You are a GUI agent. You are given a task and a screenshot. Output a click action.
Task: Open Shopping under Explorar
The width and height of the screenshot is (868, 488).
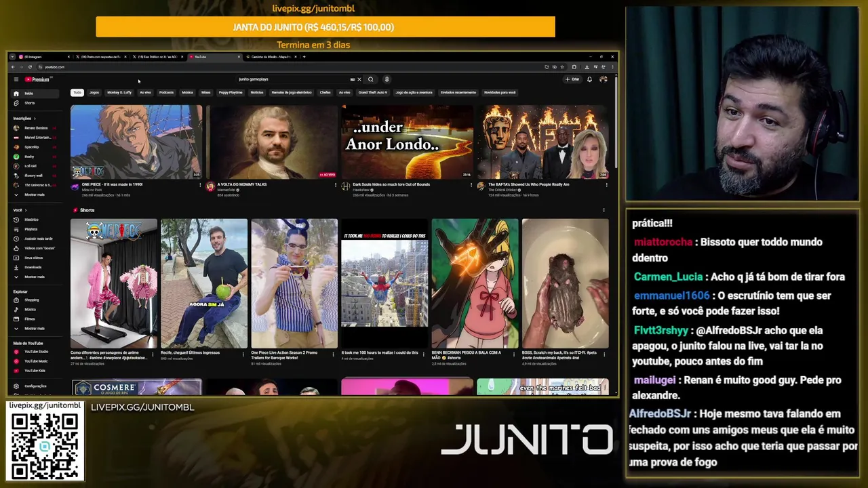click(x=34, y=300)
